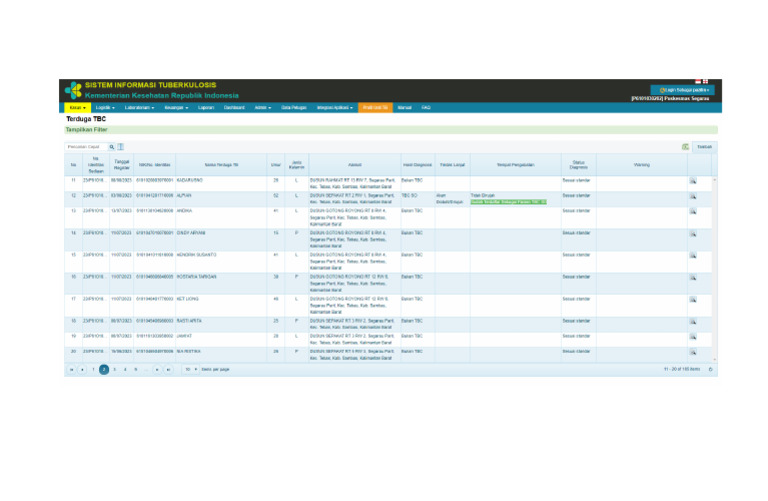The height and width of the screenshot is (501, 768).
Task: Open the Data Petugas menu item
Action: tap(294, 108)
